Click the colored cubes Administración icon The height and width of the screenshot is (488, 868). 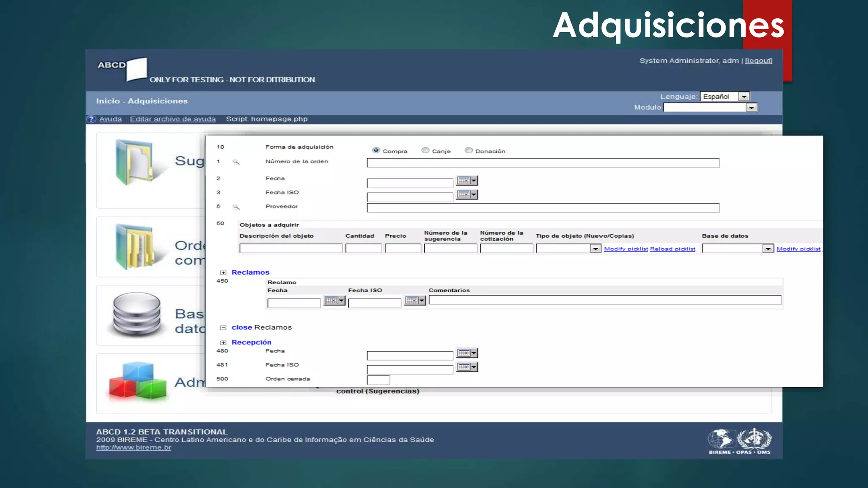click(138, 381)
